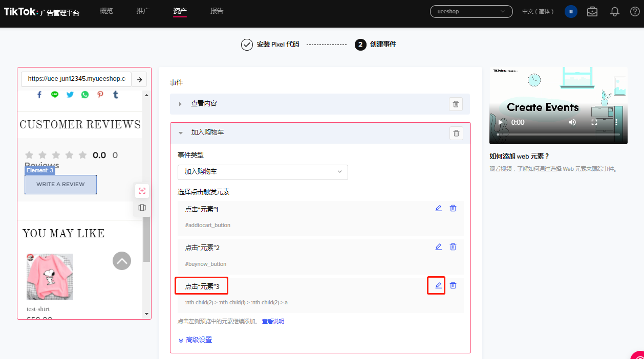Load the preview URL with arrow button
Viewport: 644px width, 359px height.
[139, 79]
